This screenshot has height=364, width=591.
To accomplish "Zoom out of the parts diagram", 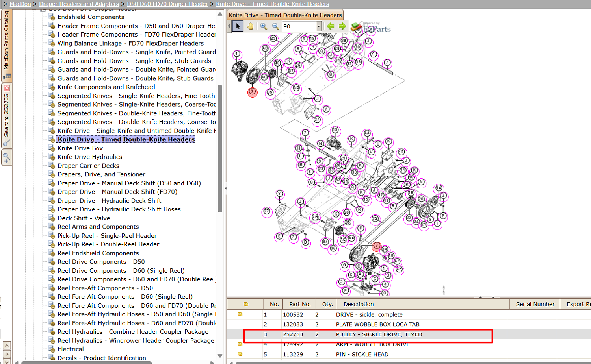I will pos(275,26).
